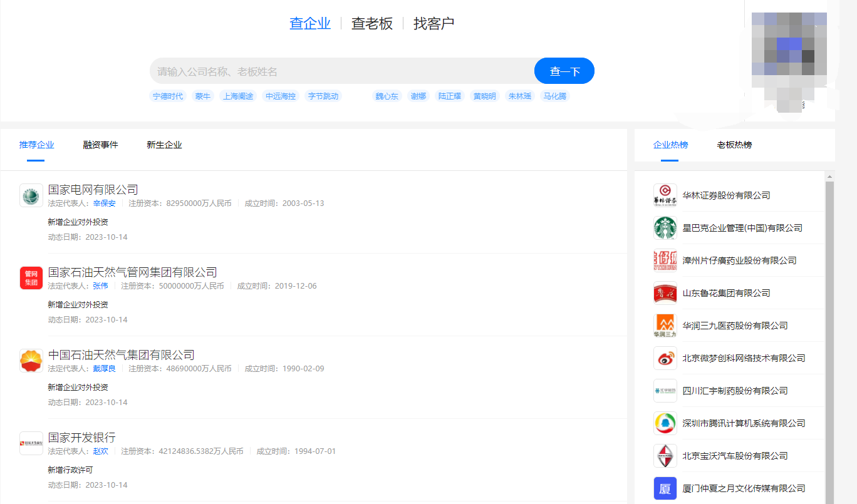Open 华润三九医药股份有限公司 entry
Screen dimensions: 857x504
pyautogui.click(x=735, y=326)
